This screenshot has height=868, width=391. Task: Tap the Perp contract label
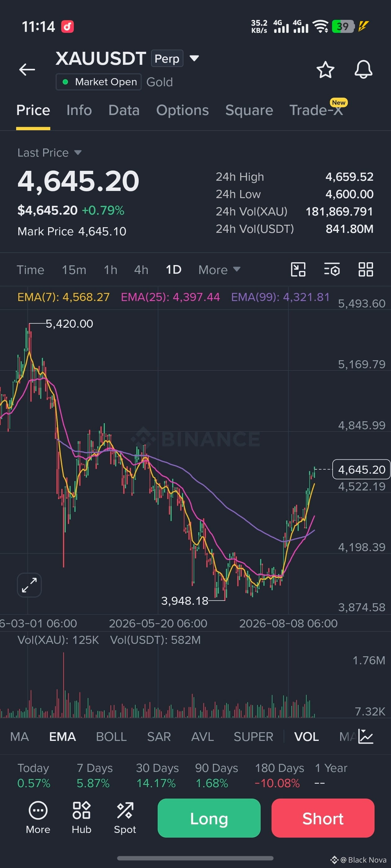tap(167, 58)
